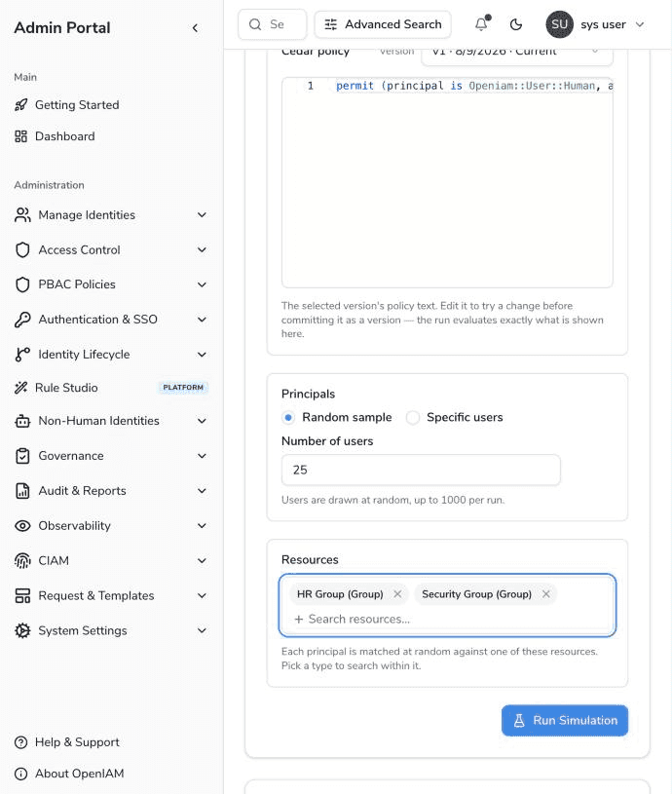Click the Help & Support icon
This screenshot has height=794, width=672.
click(x=20, y=742)
